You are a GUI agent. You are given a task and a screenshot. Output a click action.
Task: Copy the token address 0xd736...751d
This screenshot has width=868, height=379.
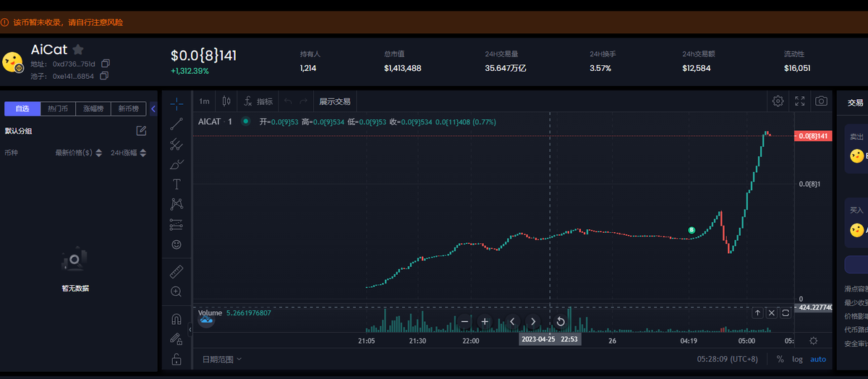tap(106, 64)
